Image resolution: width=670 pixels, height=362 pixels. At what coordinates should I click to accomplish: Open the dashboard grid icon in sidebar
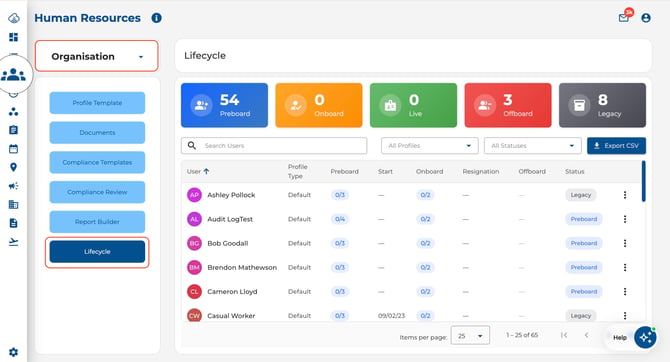click(14, 37)
